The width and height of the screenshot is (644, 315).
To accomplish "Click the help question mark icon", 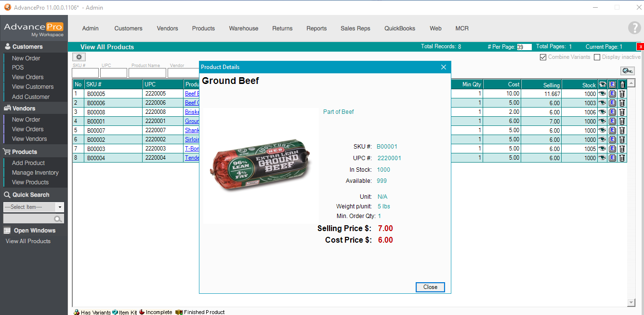I will coord(634,28).
